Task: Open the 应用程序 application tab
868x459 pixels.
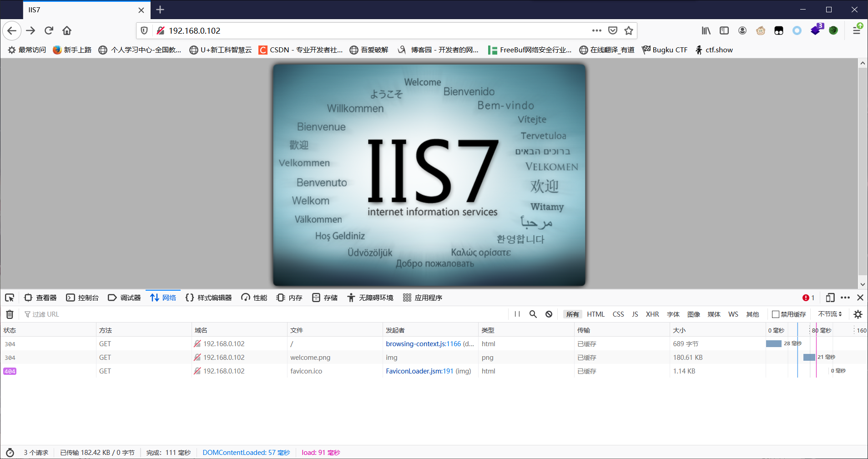Action: pyautogui.click(x=423, y=298)
